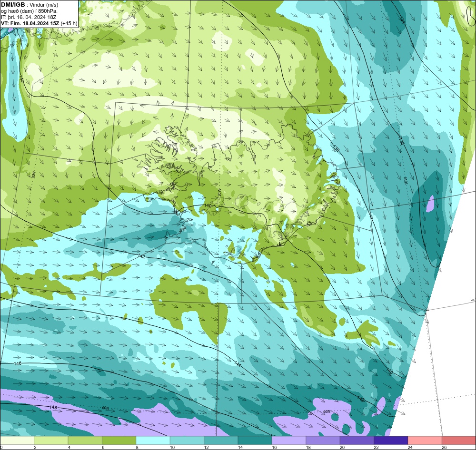This screenshot has width=476, height=450.
Task: Click the 'Vindur (m/s)' label
Action: click(44, 5)
